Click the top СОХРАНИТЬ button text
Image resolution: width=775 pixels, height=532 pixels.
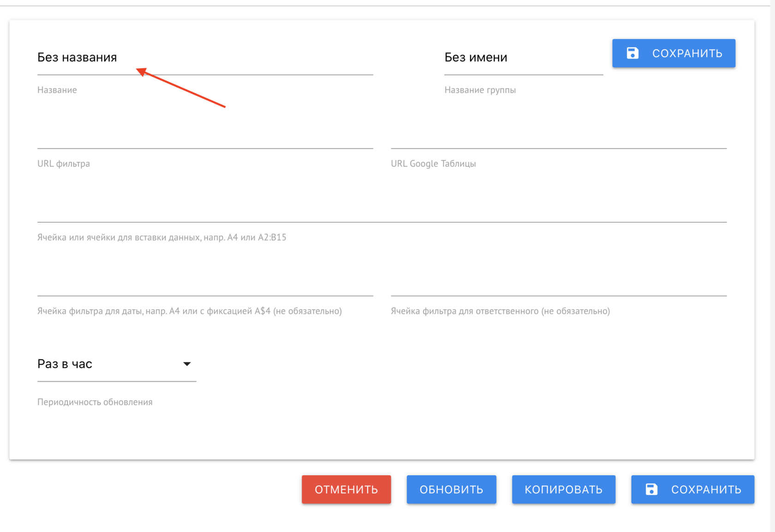[x=687, y=53]
